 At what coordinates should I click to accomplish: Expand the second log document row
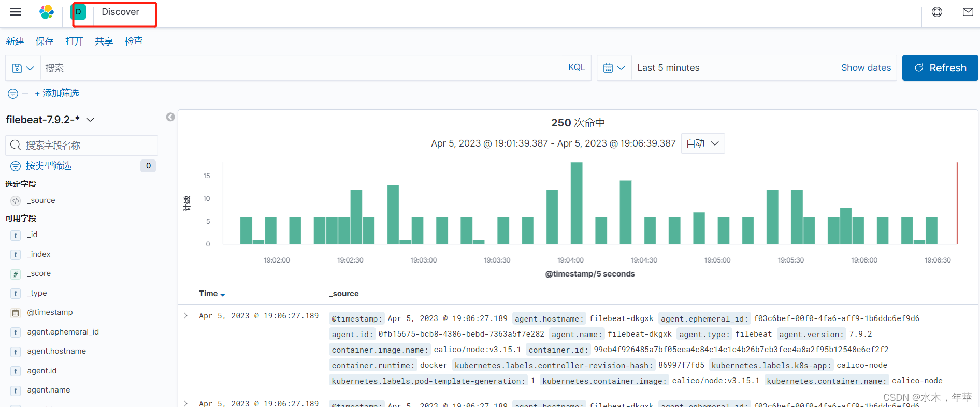pyautogui.click(x=186, y=403)
